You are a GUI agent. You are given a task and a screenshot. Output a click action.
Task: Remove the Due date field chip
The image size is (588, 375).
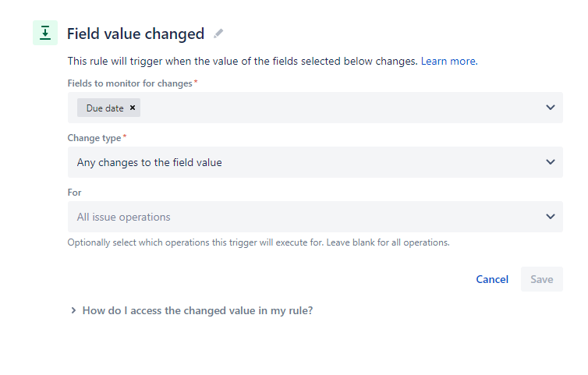(133, 108)
